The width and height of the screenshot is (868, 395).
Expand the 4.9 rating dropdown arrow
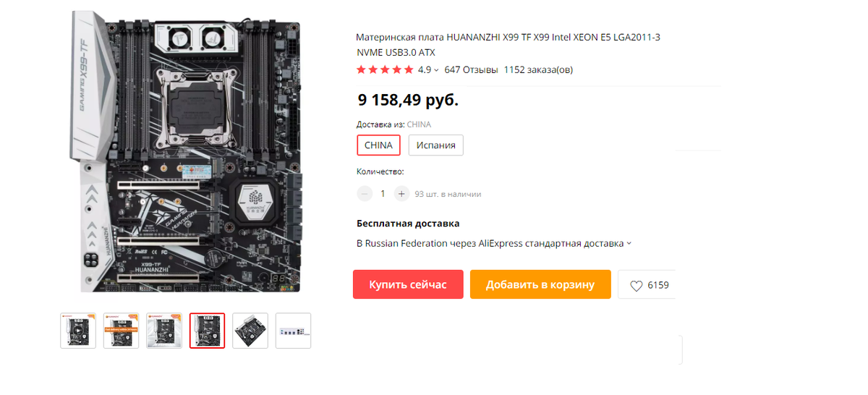pyautogui.click(x=436, y=70)
